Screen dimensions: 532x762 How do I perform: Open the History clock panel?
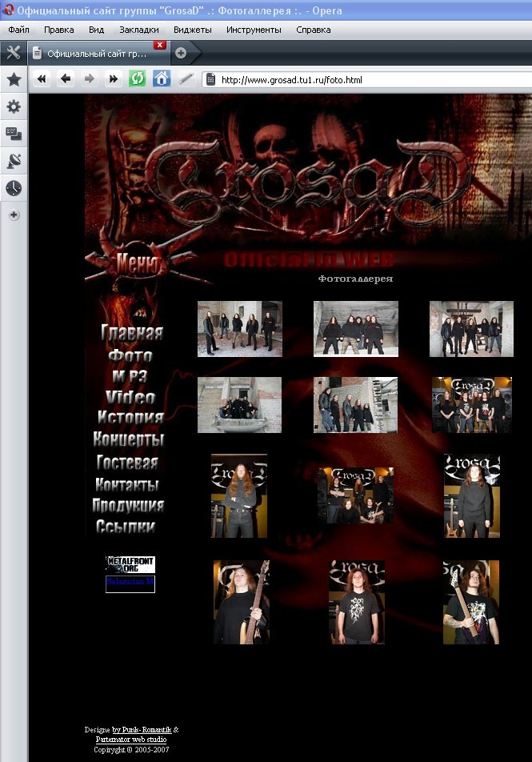tap(14, 188)
